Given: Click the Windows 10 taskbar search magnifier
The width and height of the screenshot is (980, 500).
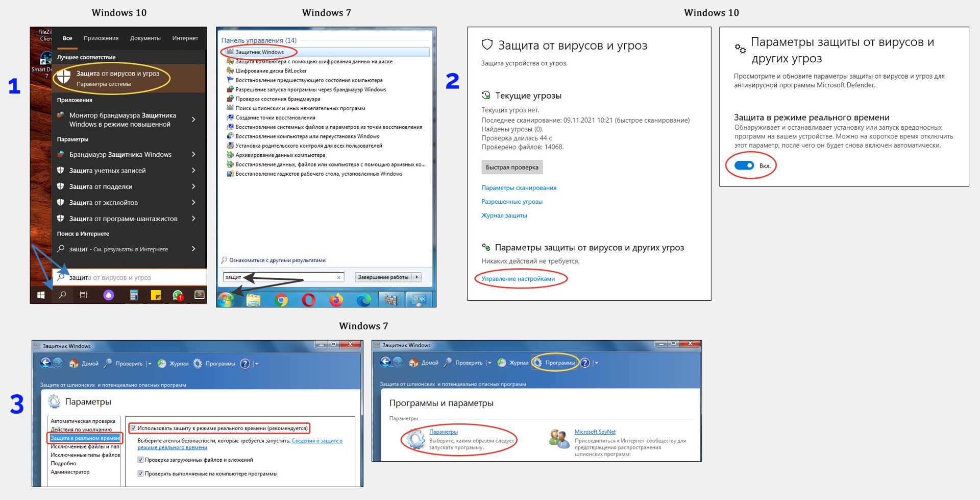Looking at the screenshot, I should (63, 295).
